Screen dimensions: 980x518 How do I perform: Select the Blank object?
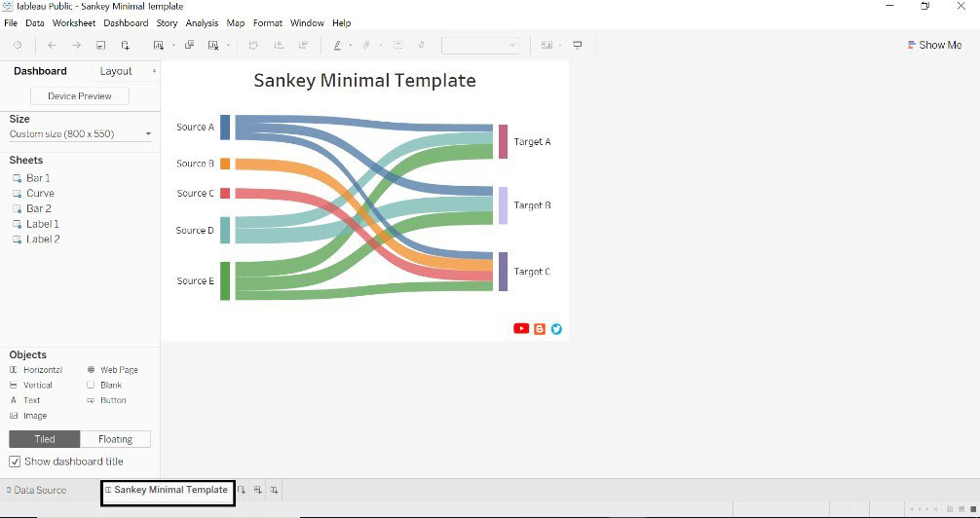104,385
